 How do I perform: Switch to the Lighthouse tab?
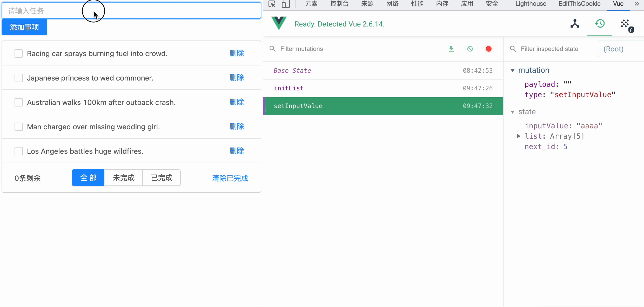coord(531,4)
